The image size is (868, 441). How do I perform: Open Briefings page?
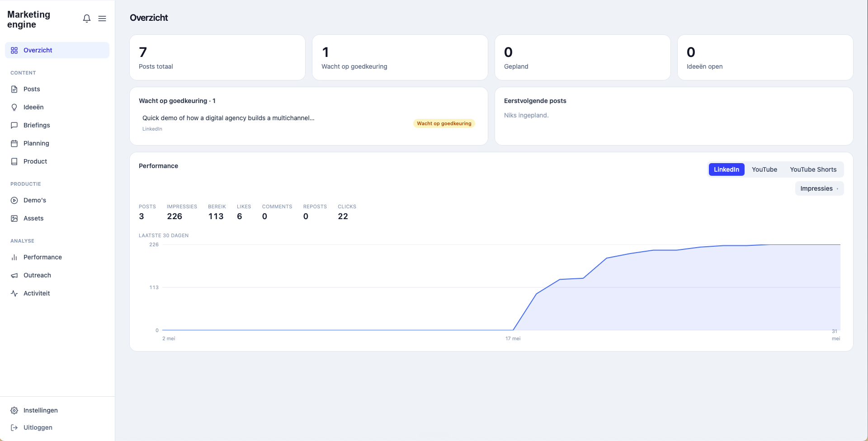[57, 125]
